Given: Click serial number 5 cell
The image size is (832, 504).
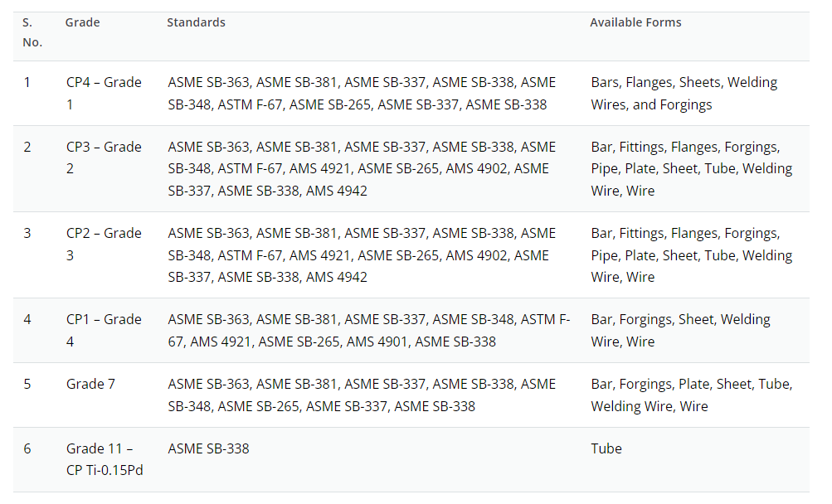Looking at the screenshot, I should coord(27,384).
